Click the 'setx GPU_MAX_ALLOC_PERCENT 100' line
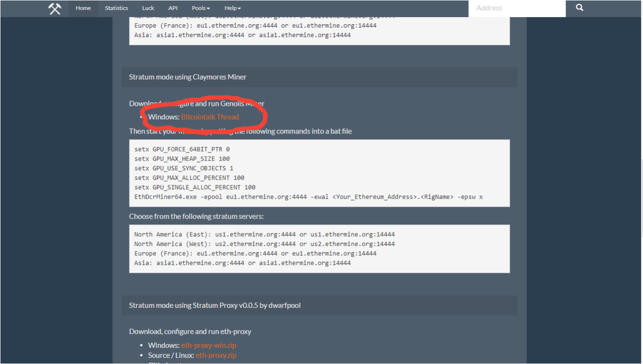643x364 pixels. point(189,178)
